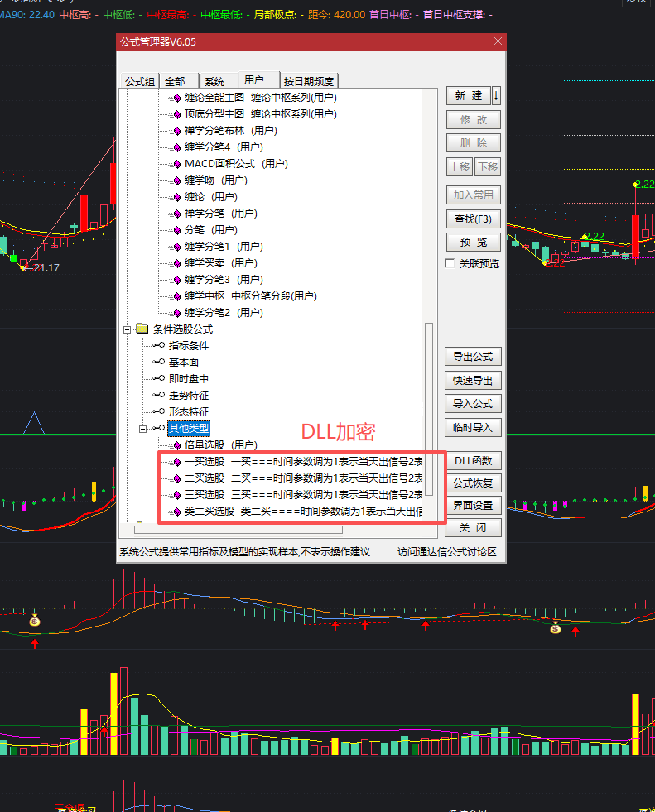655x812 pixels.
Task: Enable the 关联预览 checkbox
Action: click(450, 264)
